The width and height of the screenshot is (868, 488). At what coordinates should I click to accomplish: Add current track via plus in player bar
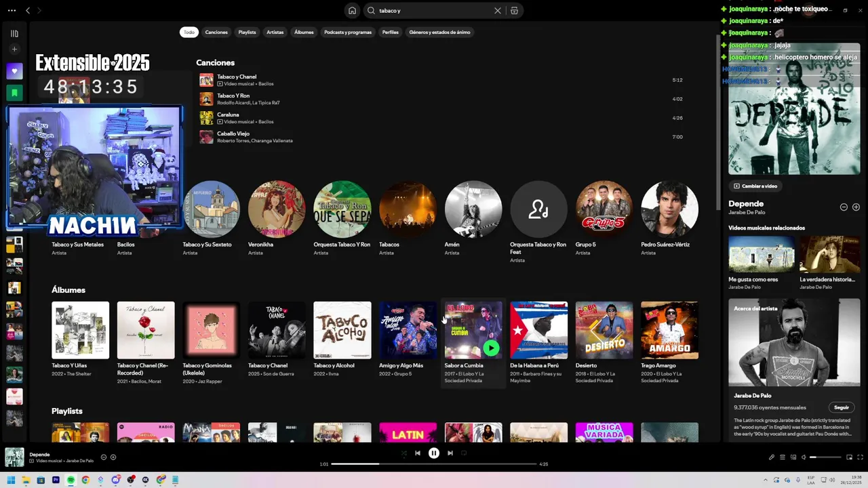click(x=113, y=457)
